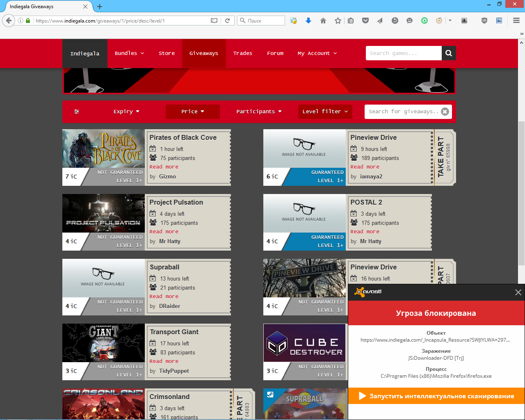Click the Indiegala search magnifier button
Viewport: 525px width, 420px height.
tap(449, 53)
